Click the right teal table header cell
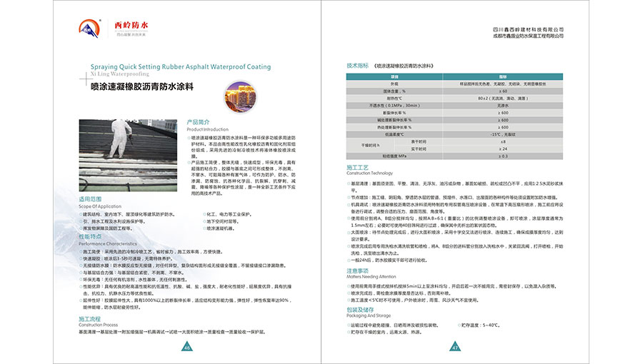 [x=503, y=76]
